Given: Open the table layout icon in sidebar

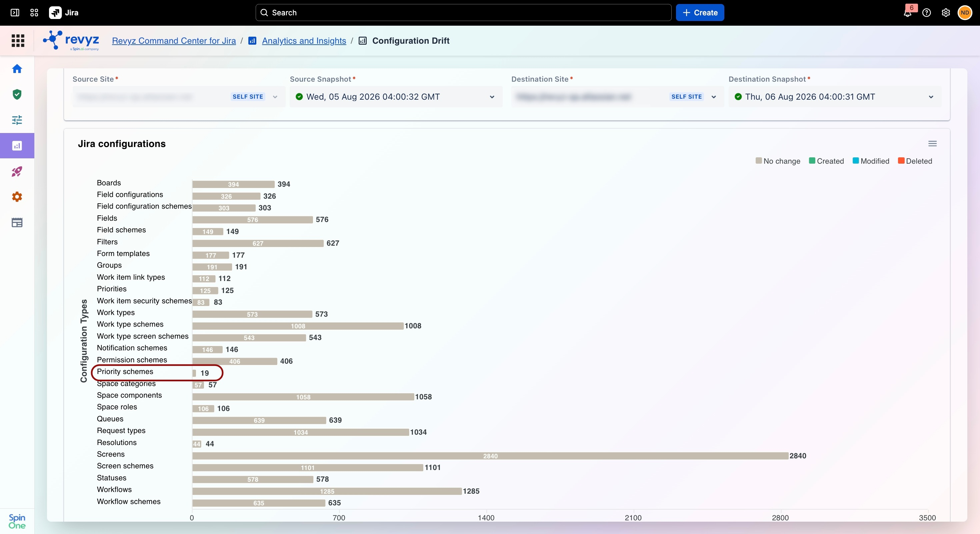Looking at the screenshot, I should (x=17, y=223).
